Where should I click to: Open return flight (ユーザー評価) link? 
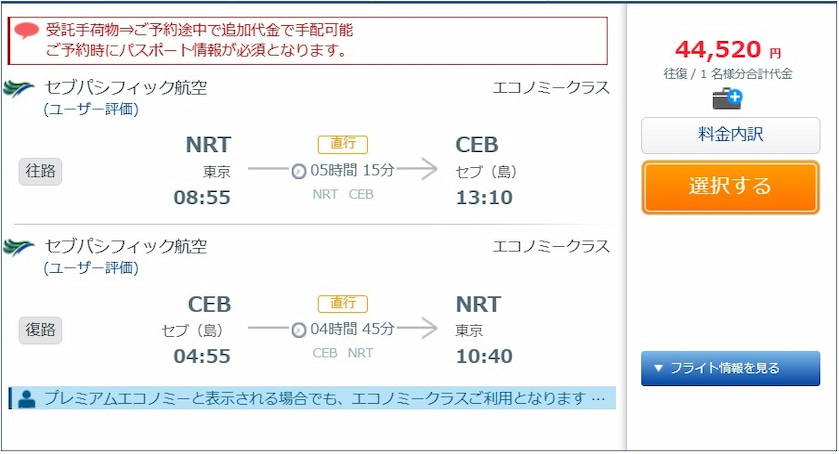click(x=91, y=268)
